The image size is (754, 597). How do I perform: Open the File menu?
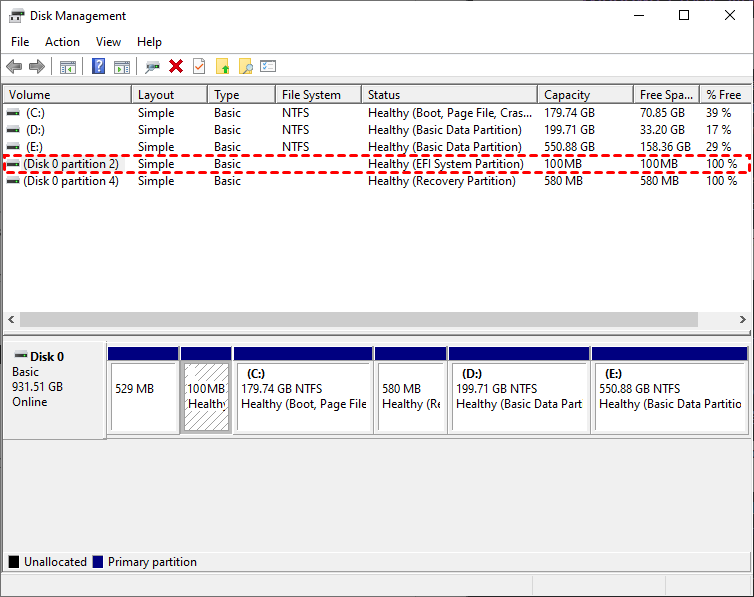coord(20,42)
